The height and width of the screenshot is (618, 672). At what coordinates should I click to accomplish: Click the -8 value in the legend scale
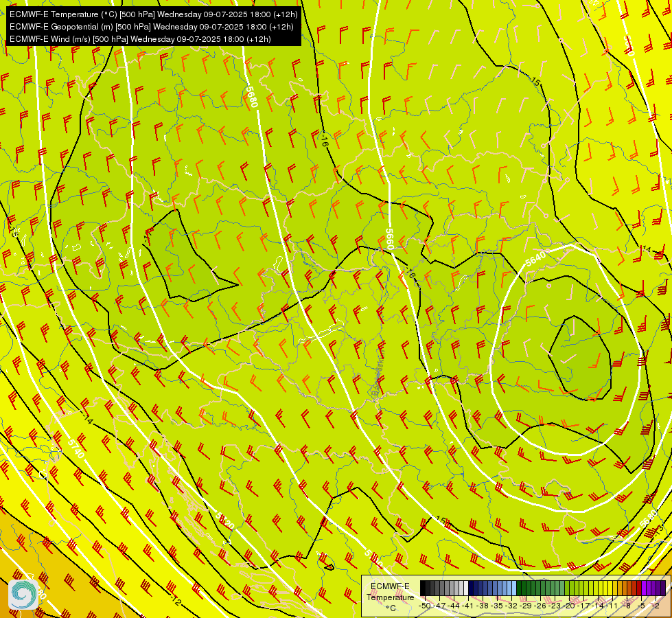pos(627,606)
